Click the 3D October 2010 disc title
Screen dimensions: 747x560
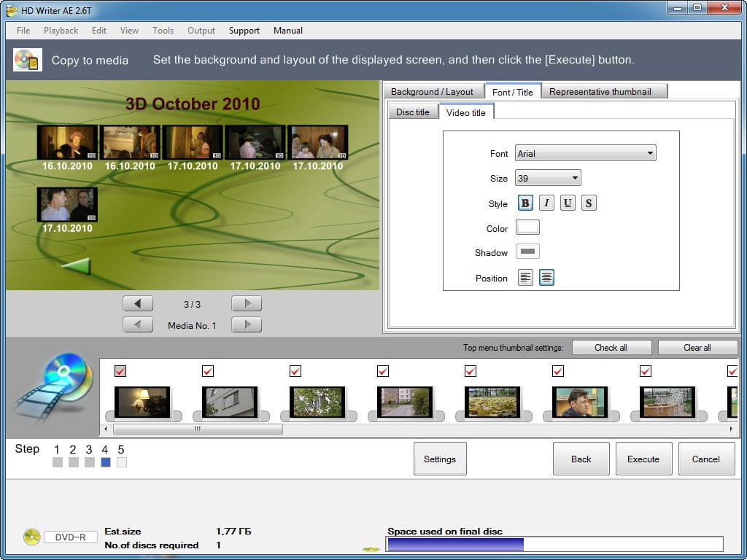pos(193,104)
